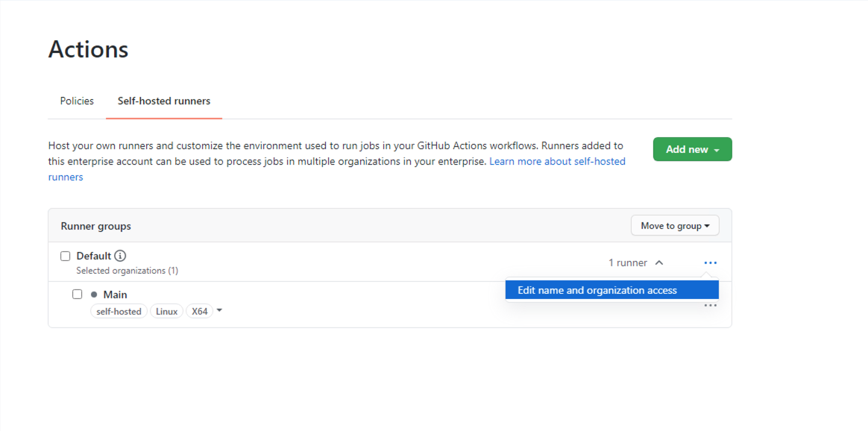The width and height of the screenshot is (868, 431).
Task: Open the ellipsis menu for the Default group
Action: pos(710,262)
